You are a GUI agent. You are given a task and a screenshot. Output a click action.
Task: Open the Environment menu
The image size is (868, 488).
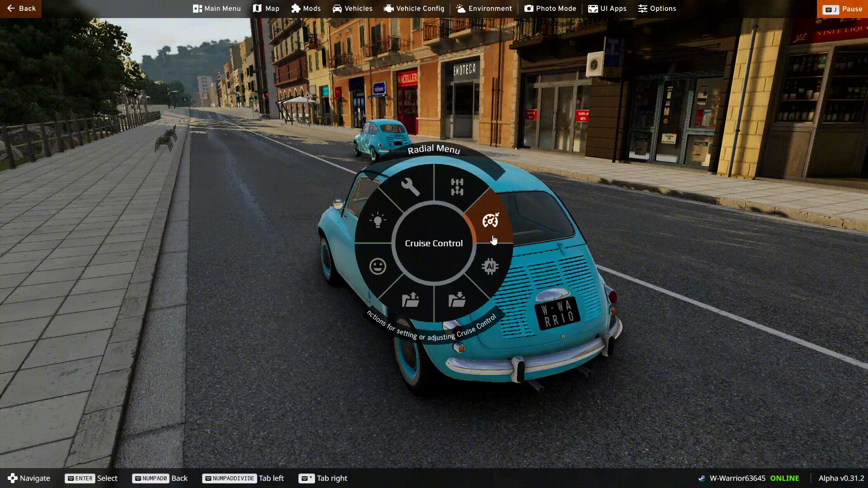point(484,9)
